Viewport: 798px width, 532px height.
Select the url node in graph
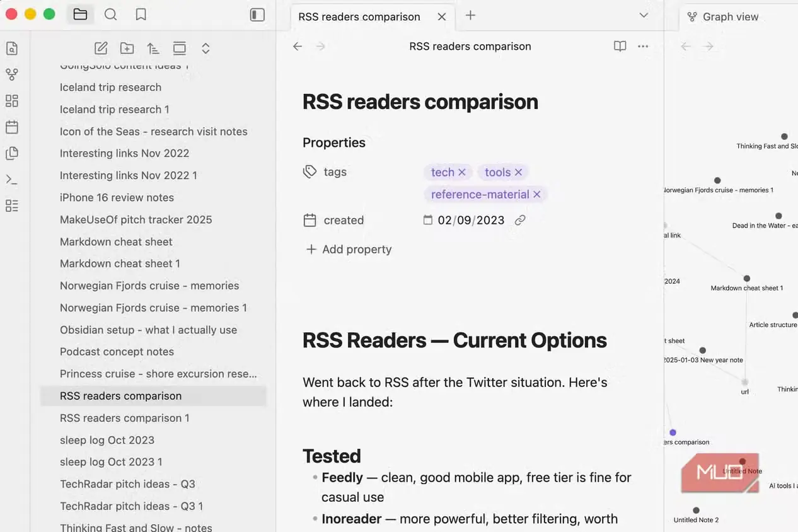pos(744,382)
